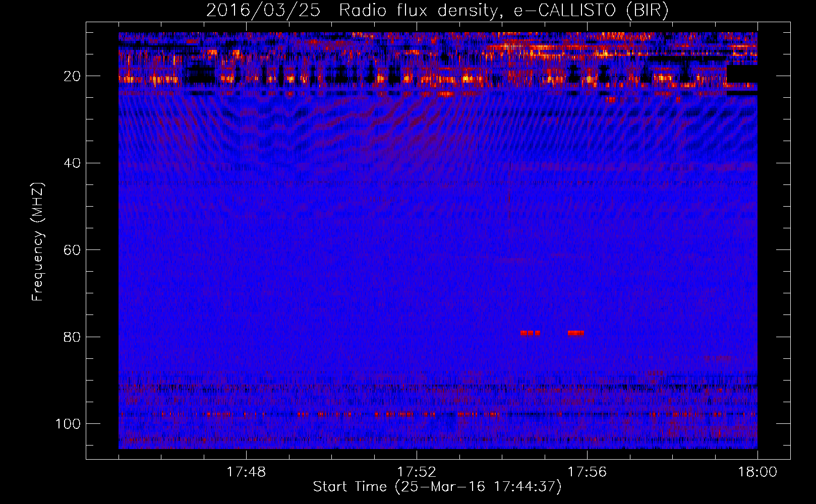
Task: Click the date "2016/03/25" in the title
Action: click(263, 10)
